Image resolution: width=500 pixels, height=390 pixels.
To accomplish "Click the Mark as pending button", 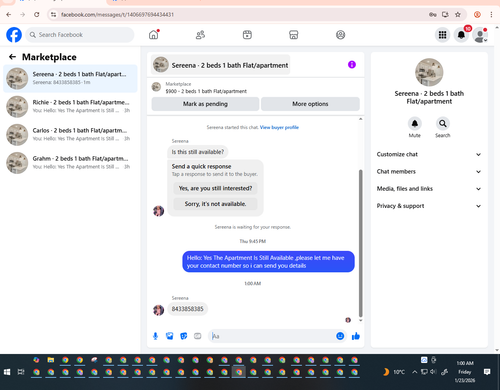I will click(x=205, y=104).
